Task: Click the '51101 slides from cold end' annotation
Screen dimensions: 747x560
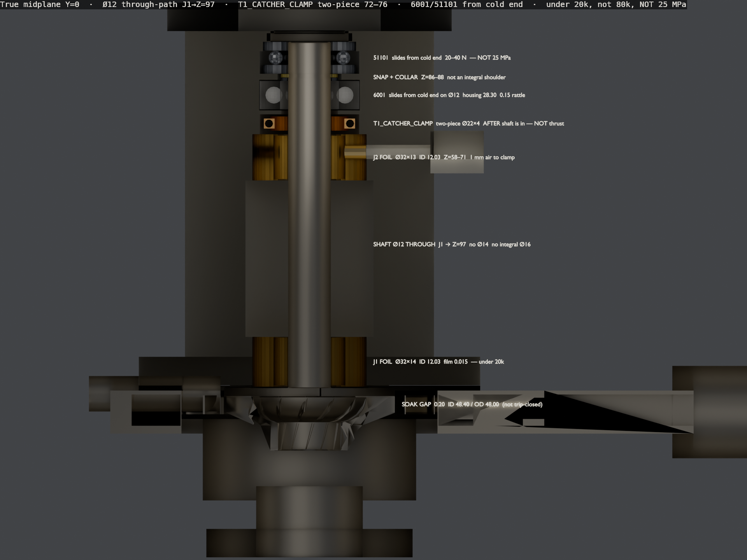Action: coord(442,58)
